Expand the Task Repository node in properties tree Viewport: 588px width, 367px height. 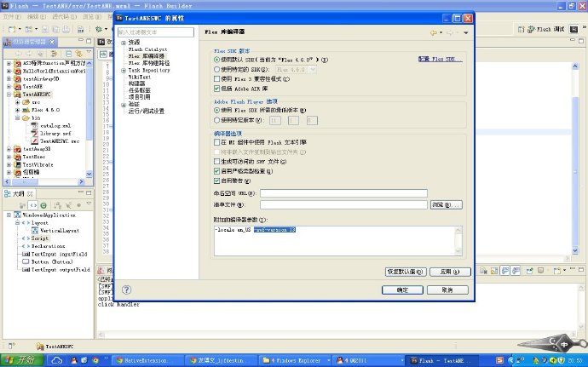(124, 71)
